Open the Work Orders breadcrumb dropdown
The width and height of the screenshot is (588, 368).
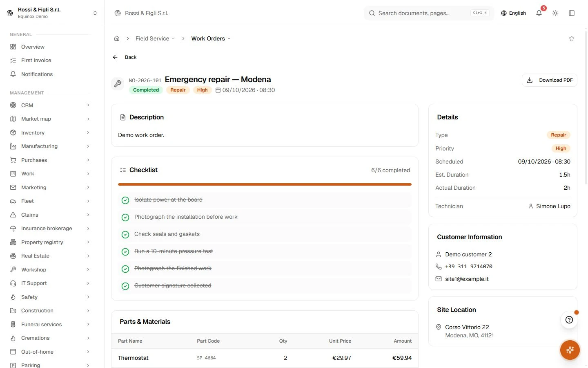(x=211, y=38)
